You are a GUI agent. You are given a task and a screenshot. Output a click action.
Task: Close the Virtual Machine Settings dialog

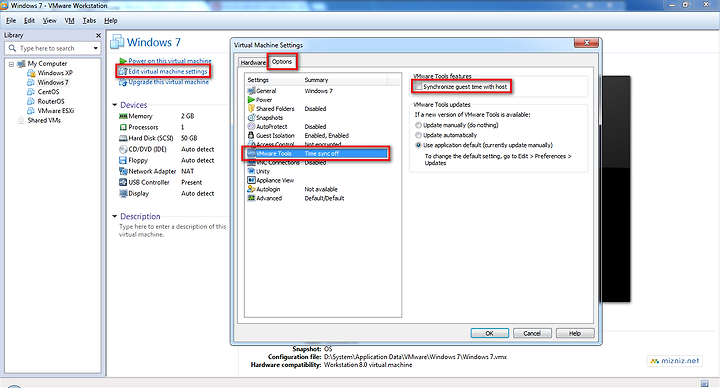point(586,43)
